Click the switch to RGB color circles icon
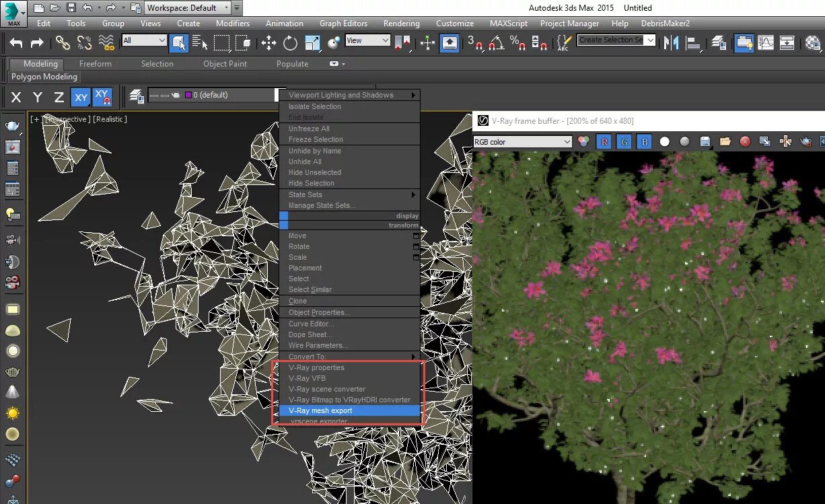825x504 pixels. pos(583,141)
